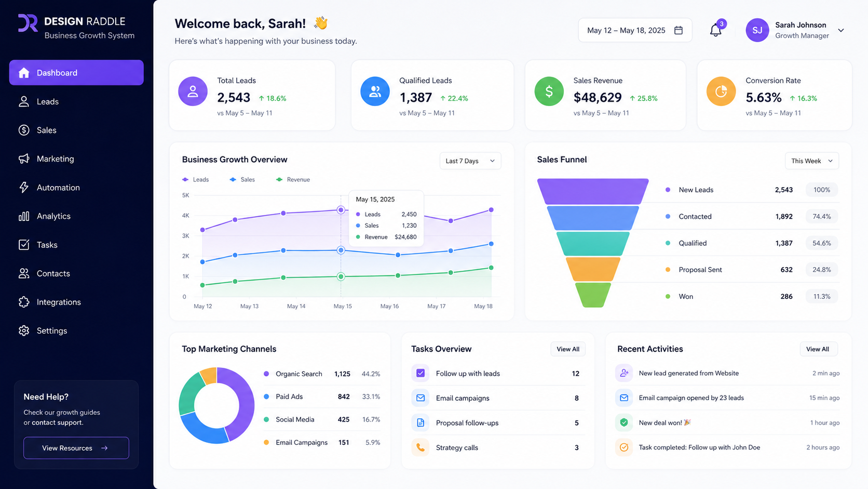The width and height of the screenshot is (868, 489).
Task: Click the green Sales Revenue dollar icon
Action: (549, 91)
